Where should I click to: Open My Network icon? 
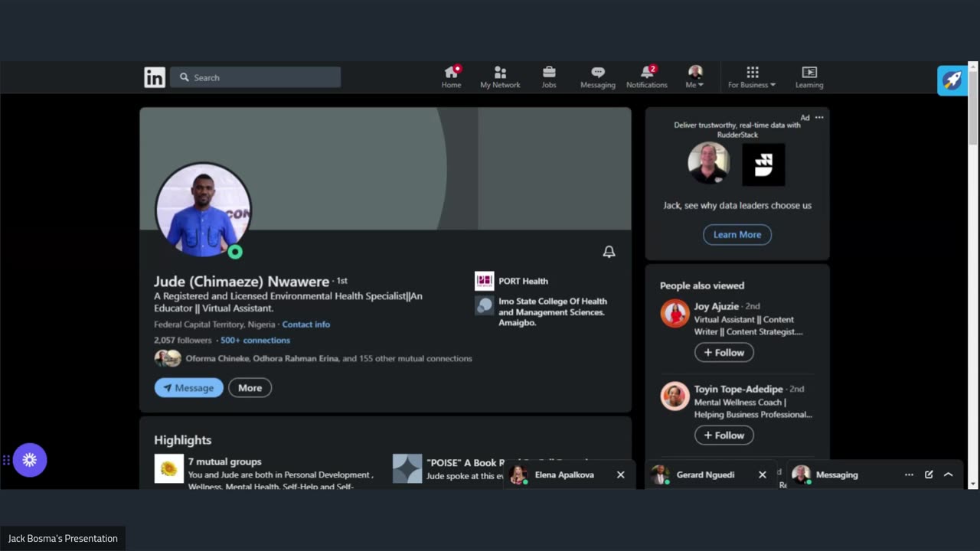(x=500, y=77)
